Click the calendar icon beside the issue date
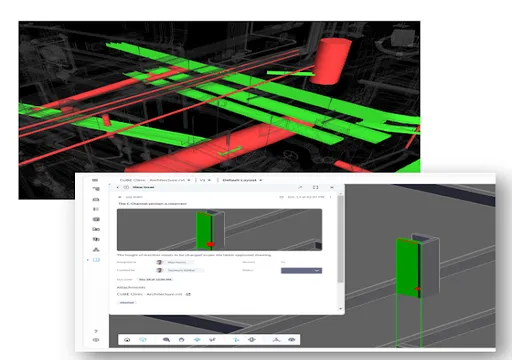This screenshot has width=512, height=360. tap(282, 197)
